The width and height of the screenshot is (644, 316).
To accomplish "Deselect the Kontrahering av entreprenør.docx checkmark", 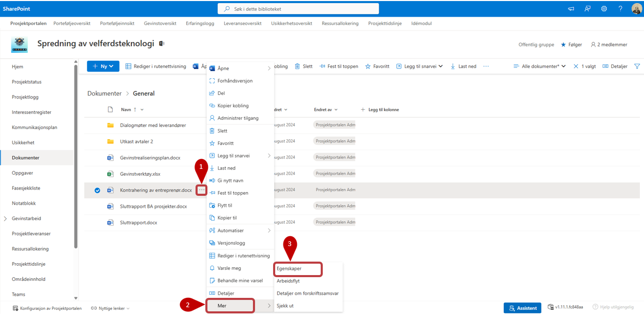I will point(97,190).
